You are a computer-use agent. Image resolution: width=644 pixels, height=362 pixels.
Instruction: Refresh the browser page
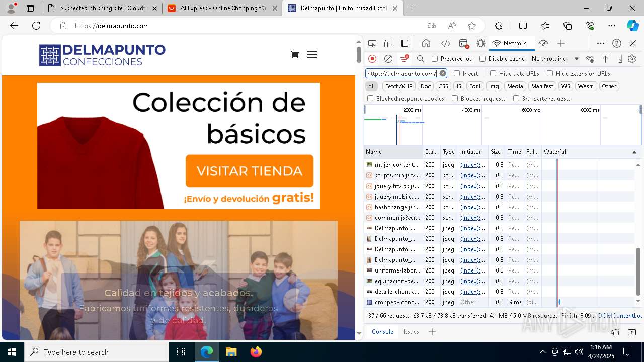(x=36, y=26)
